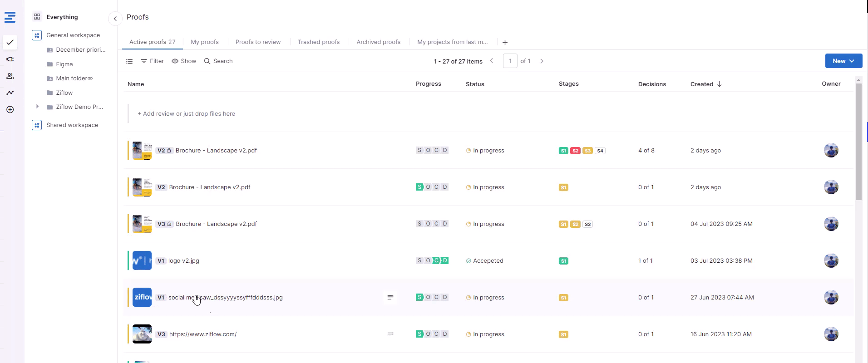Click the lock icon on V3 Brochure
The width and height of the screenshot is (868, 363).
coord(169,224)
